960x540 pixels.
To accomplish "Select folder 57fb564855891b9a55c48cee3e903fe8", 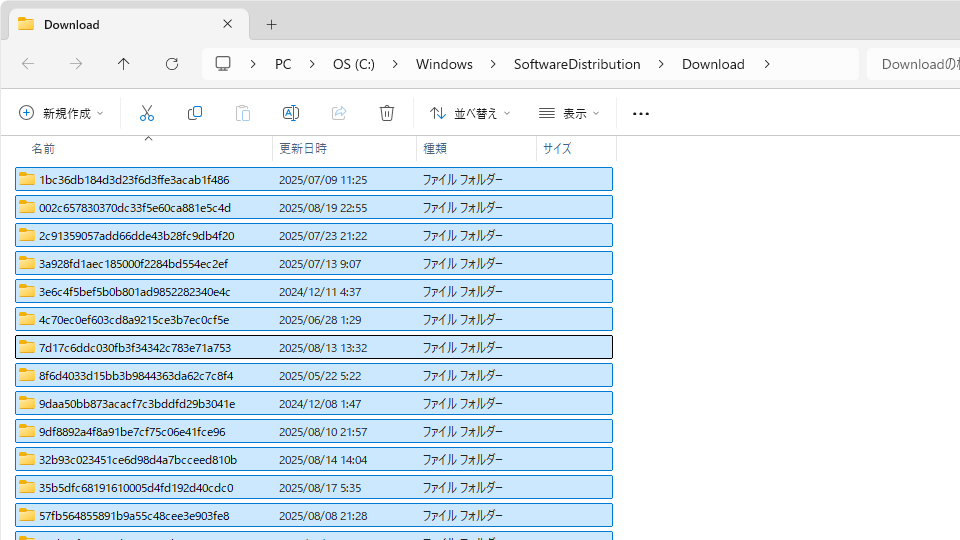I will pos(314,516).
